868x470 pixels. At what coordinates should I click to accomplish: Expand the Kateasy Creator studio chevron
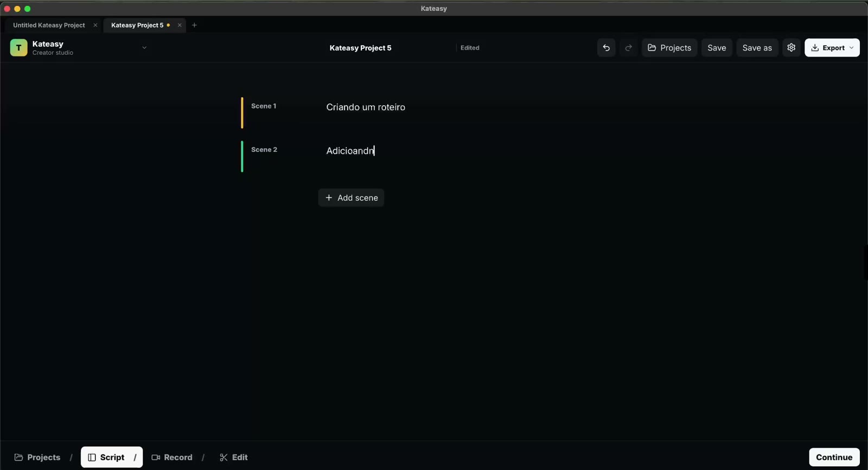tap(144, 48)
